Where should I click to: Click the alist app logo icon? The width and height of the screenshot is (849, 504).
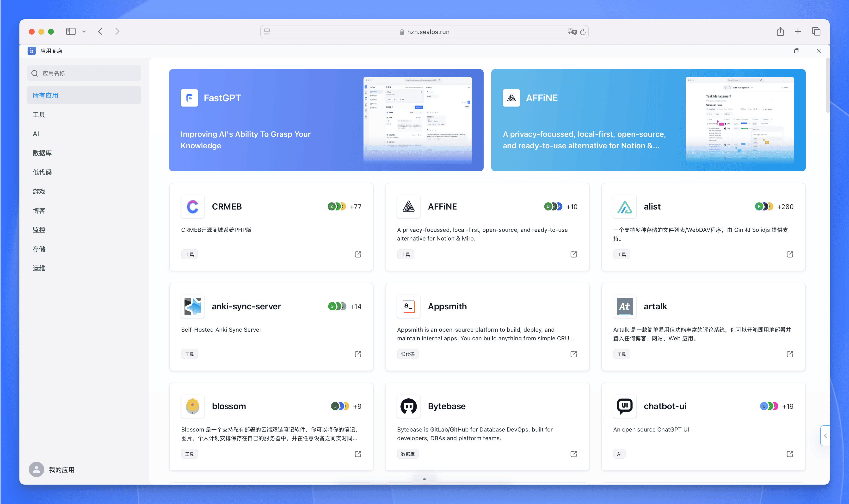tap(624, 206)
